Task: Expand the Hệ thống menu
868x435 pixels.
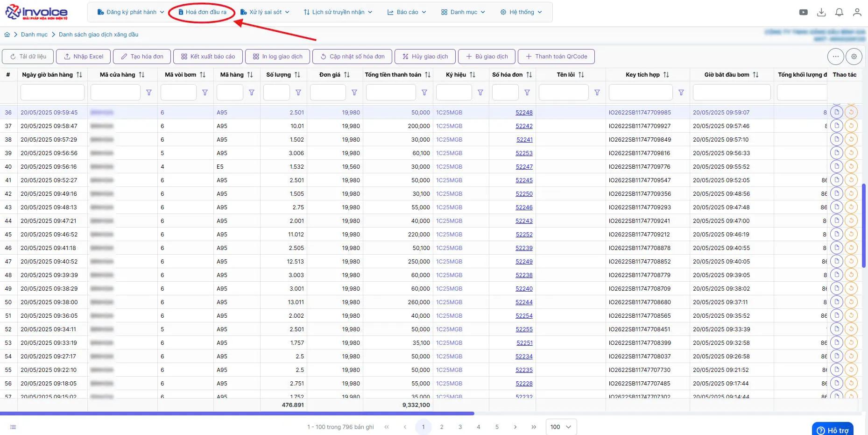Action: [521, 12]
